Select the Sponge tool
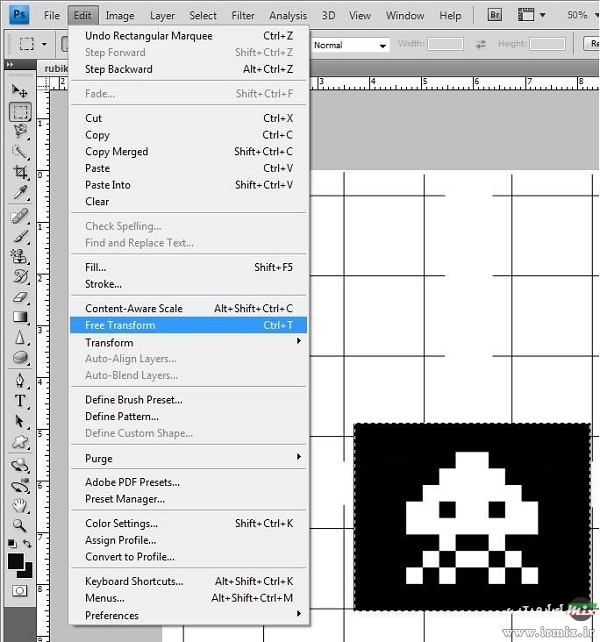600x642 pixels. (x=20, y=358)
